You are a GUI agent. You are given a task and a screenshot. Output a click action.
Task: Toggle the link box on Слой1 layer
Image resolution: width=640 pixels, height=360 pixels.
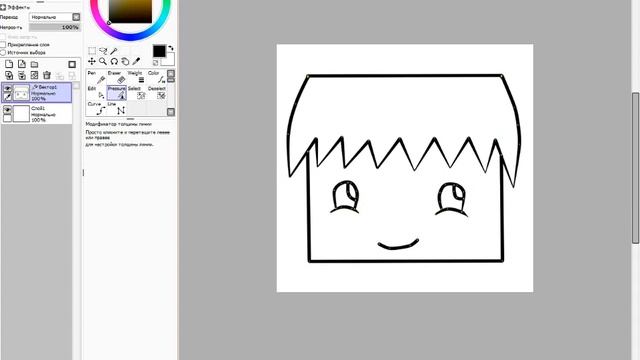pos(7,118)
